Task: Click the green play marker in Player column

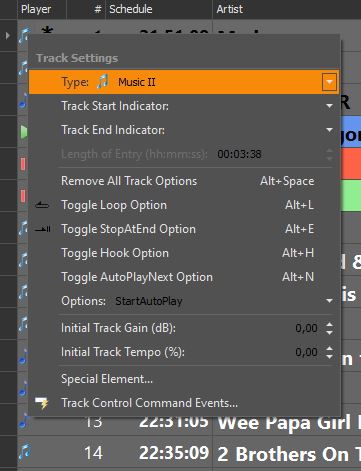Action: click(23, 132)
